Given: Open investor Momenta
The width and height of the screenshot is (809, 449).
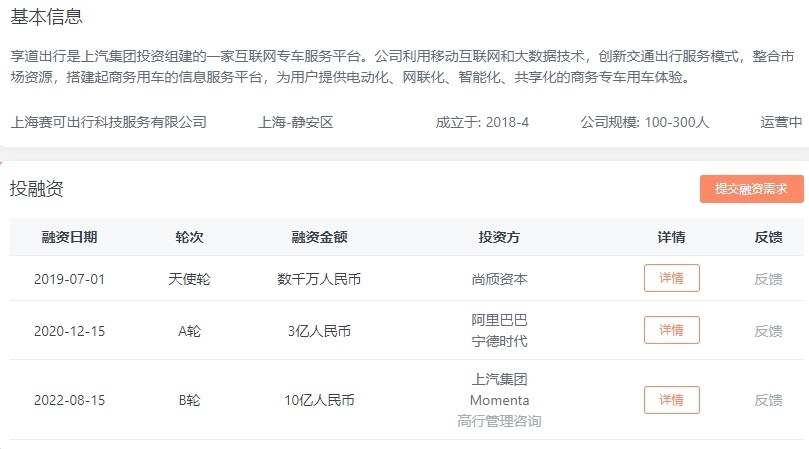Looking at the screenshot, I should [499, 400].
